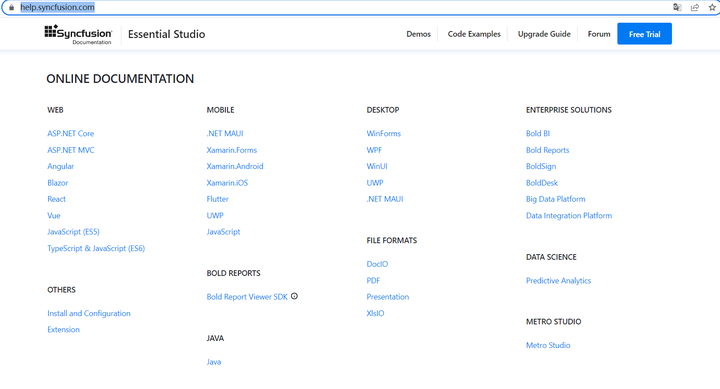Click the lock icon beside the URL
Viewport: 720px width, 389px height.
[x=11, y=7]
